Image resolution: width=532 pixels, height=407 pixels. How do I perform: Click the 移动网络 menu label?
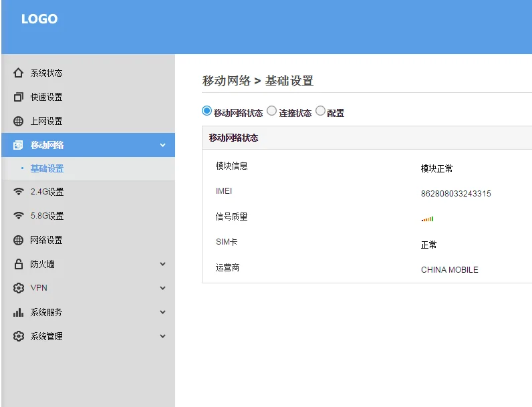point(47,145)
